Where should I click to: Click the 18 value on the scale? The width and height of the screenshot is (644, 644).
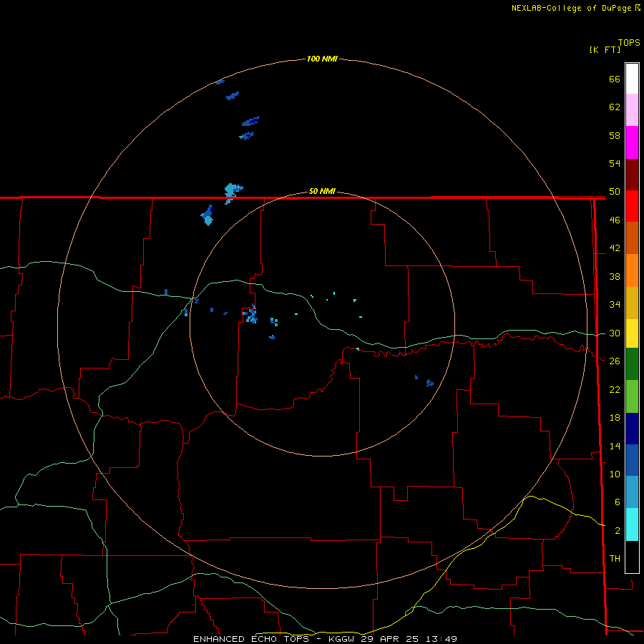(615, 418)
